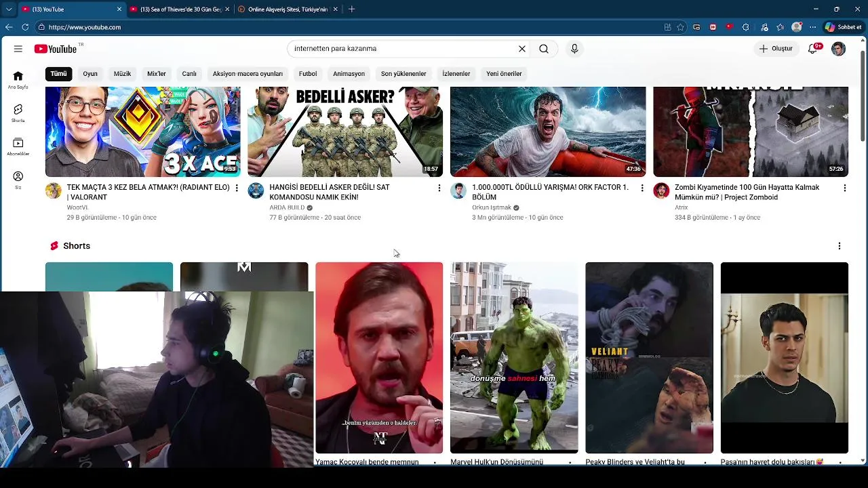Select the Oyun filter chip
Screen dimensions: 868x488
[x=90, y=74]
